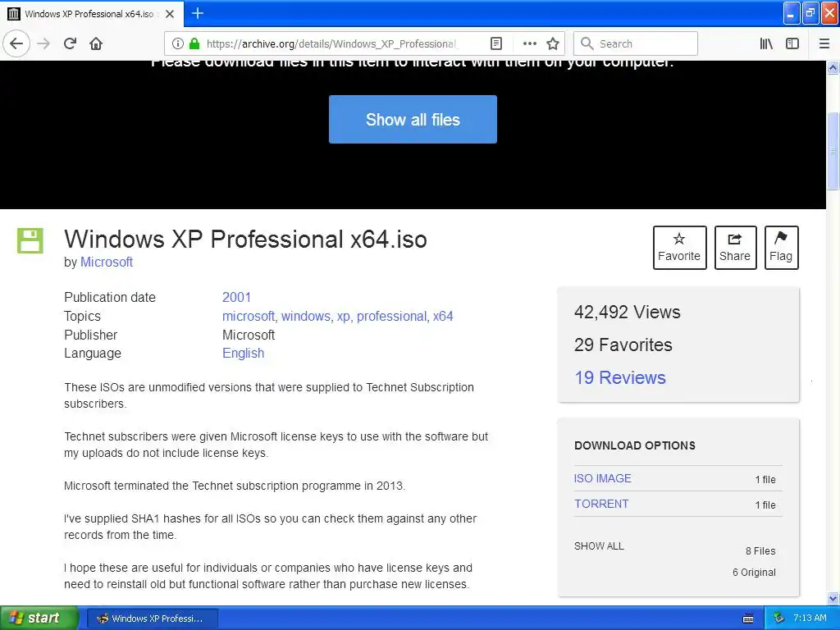Screen dimensions: 840x630
Task: Click the forward navigation arrow
Action: 44,43
